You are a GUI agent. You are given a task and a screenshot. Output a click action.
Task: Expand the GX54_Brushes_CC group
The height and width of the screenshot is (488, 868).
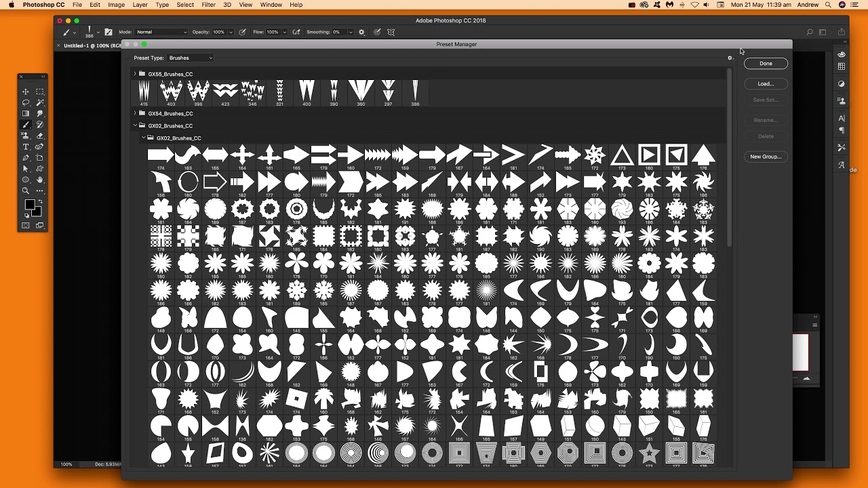click(135, 113)
